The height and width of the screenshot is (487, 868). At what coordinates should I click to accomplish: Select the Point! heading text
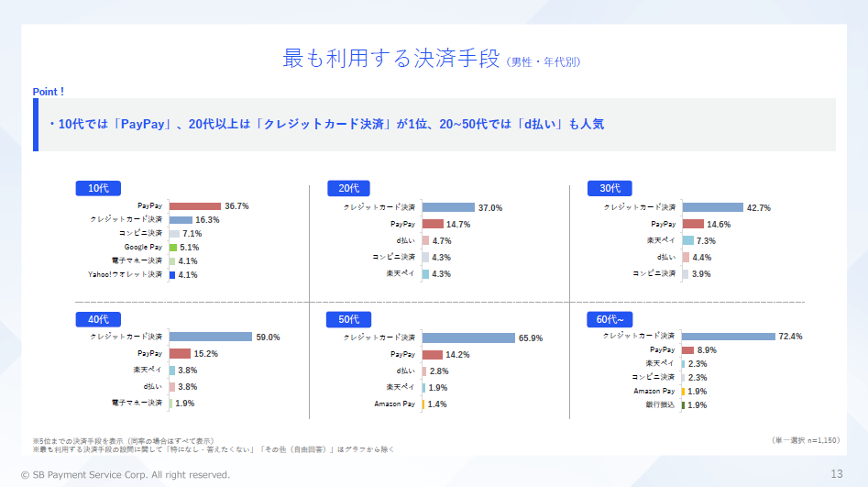coord(49,92)
